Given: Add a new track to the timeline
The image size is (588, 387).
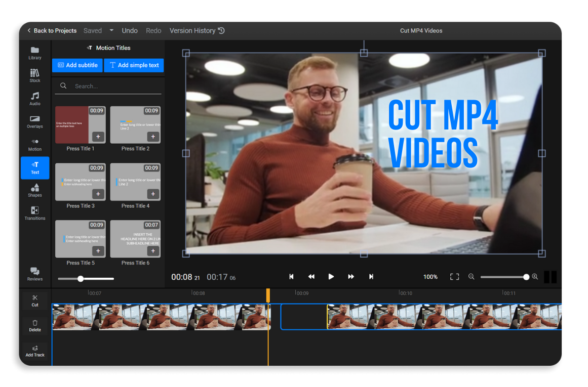Looking at the screenshot, I should [34, 350].
